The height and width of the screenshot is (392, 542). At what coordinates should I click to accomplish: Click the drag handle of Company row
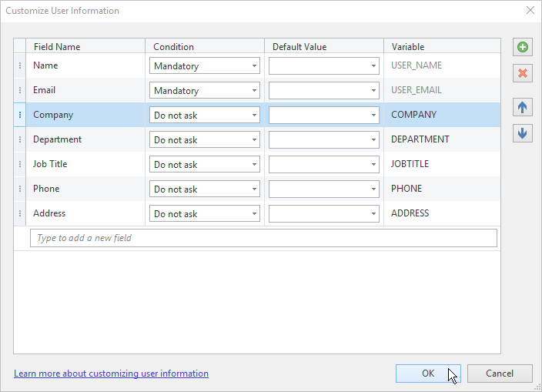[x=20, y=115]
